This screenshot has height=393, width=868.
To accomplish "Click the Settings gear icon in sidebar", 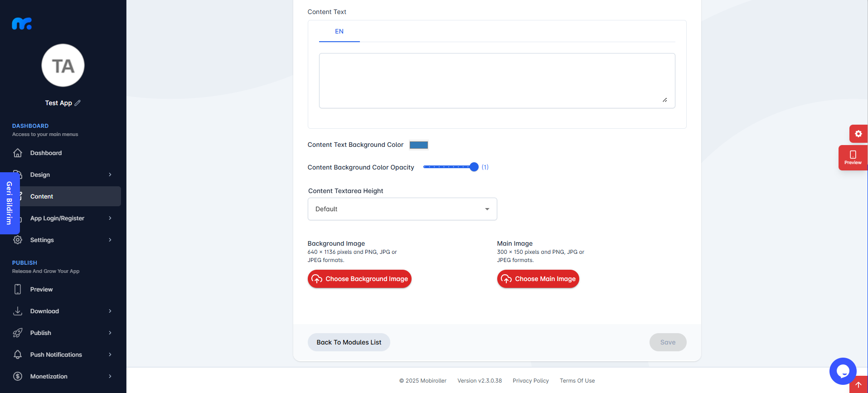I will pyautogui.click(x=18, y=240).
